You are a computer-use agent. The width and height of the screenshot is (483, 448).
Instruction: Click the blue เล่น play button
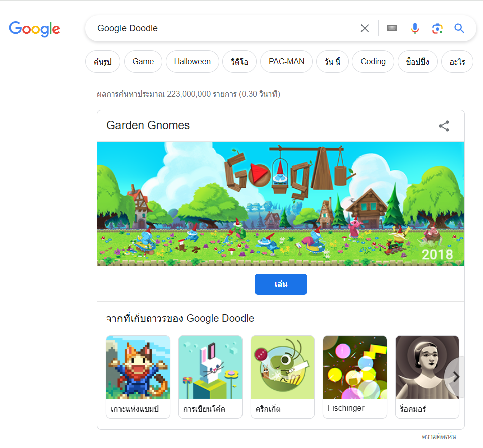(281, 284)
